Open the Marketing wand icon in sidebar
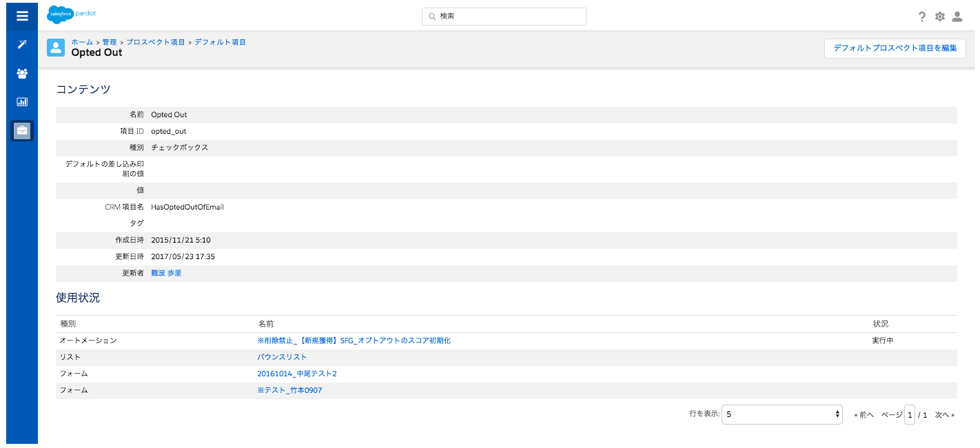The image size is (980, 448). [22, 44]
